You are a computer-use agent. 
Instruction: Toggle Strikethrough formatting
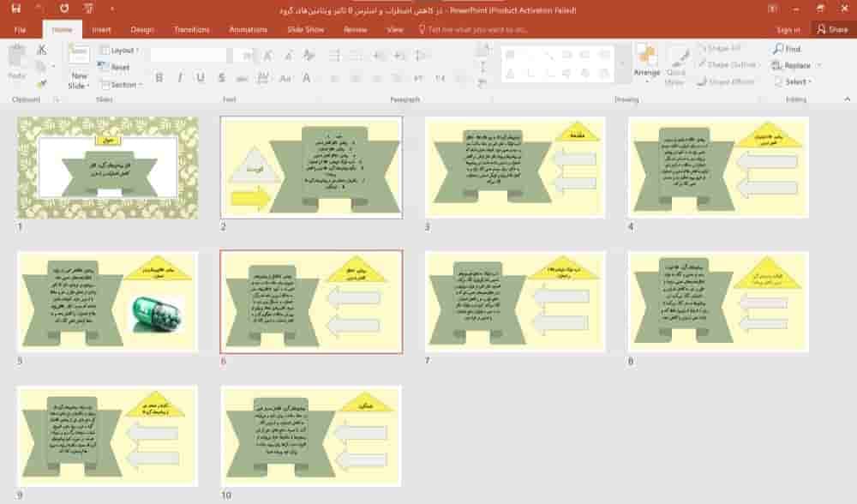243,79
